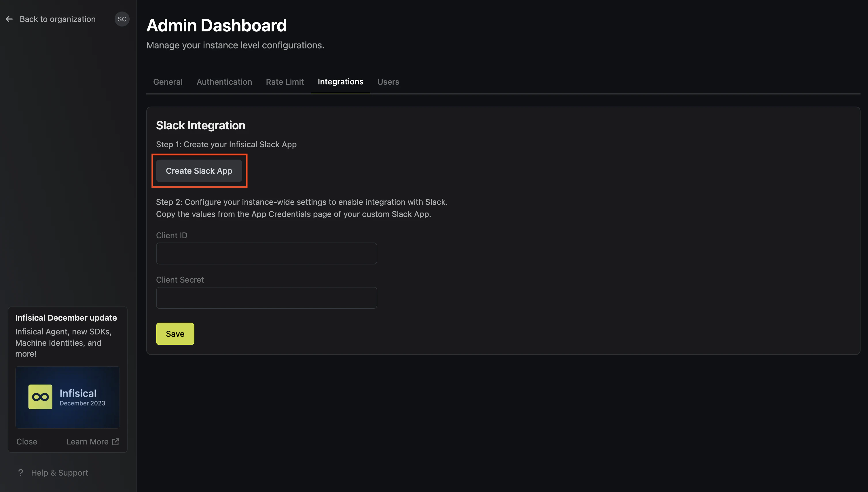Screen dimensions: 868x492
Task: Save the Slack integration settings
Action: (175, 334)
